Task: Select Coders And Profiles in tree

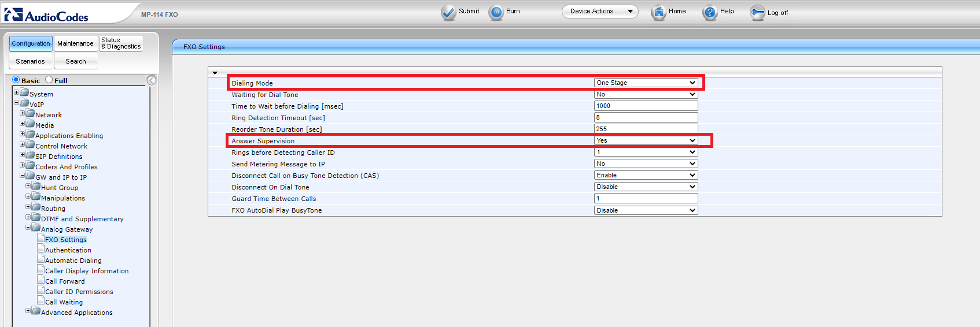Action: tap(67, 167)
